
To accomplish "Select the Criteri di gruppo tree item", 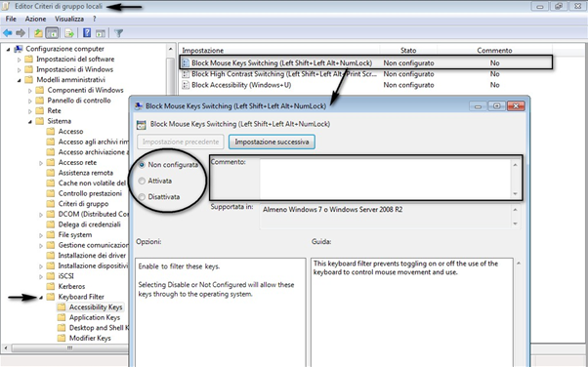I will click(83, 204).
